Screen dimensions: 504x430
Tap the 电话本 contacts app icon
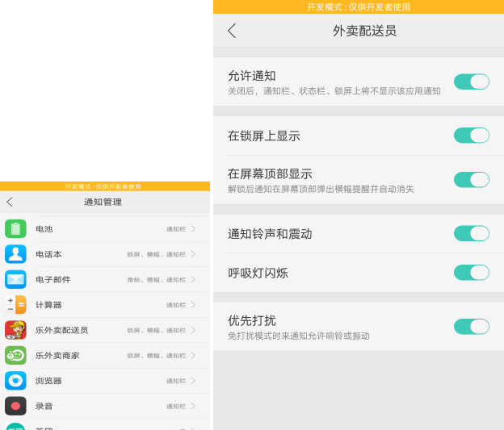click(x=15, y=254)
